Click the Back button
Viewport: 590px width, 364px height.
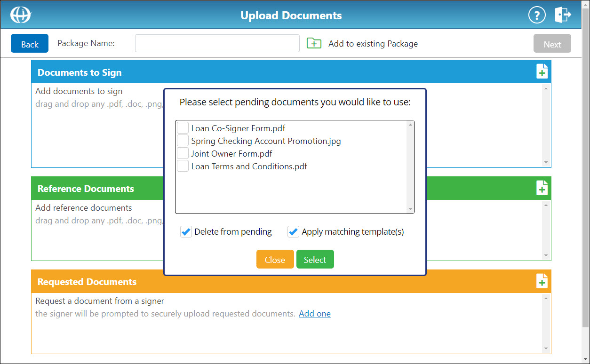29,43
